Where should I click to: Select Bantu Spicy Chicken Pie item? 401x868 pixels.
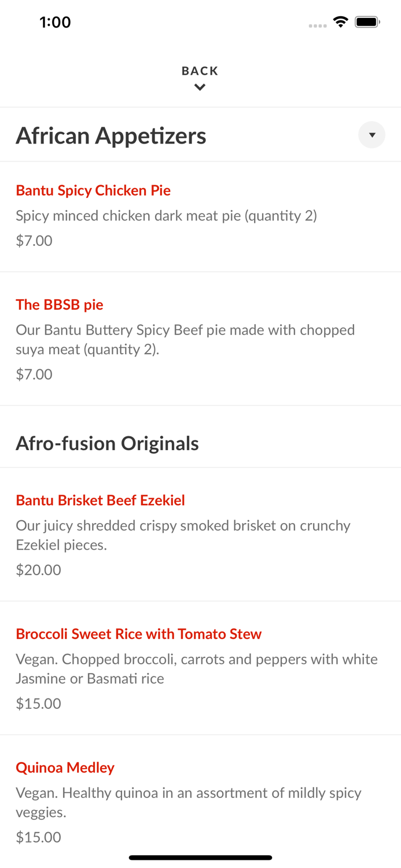[200, 216]
